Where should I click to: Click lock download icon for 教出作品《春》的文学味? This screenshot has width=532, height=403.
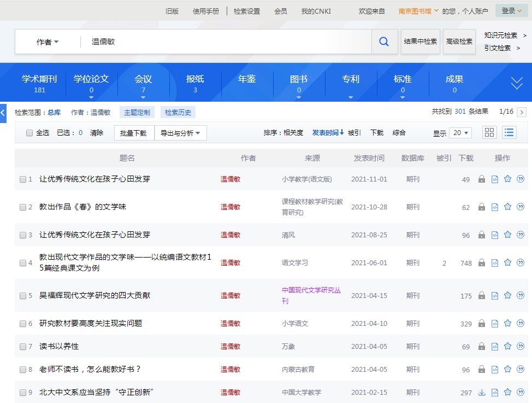481,207
